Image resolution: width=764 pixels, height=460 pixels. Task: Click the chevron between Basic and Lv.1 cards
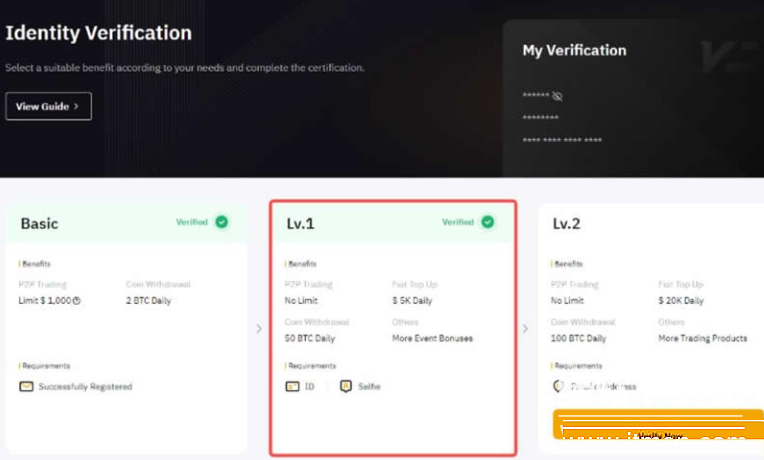[x=259, y=328]
